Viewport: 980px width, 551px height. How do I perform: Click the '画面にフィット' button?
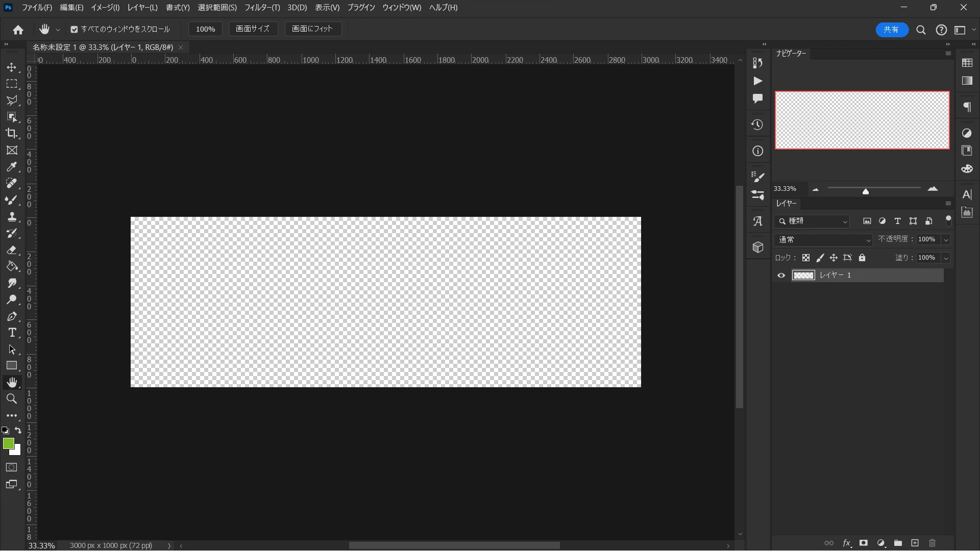(x=312, y=29)
